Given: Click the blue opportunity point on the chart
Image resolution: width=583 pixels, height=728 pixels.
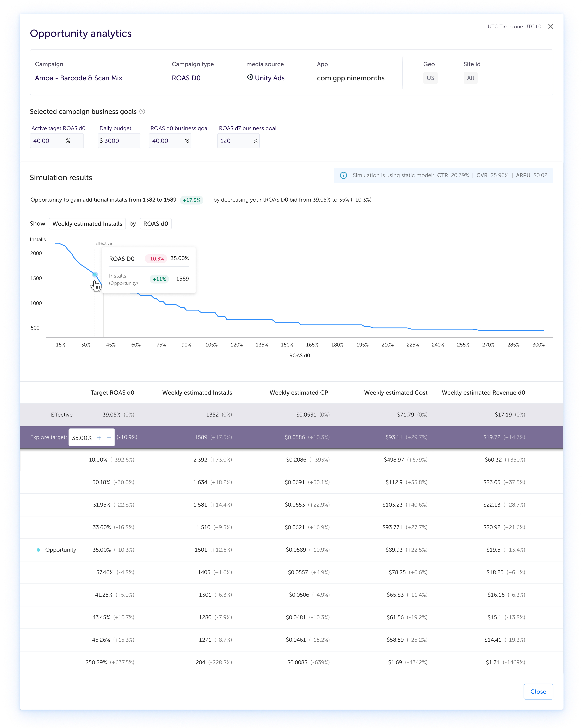Looking at the screenshot, I should [x=95, y=275].
